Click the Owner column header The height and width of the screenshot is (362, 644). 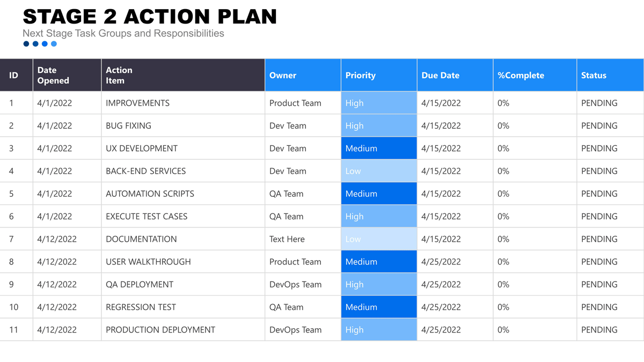pyautogui.click(x=303, y=75)
